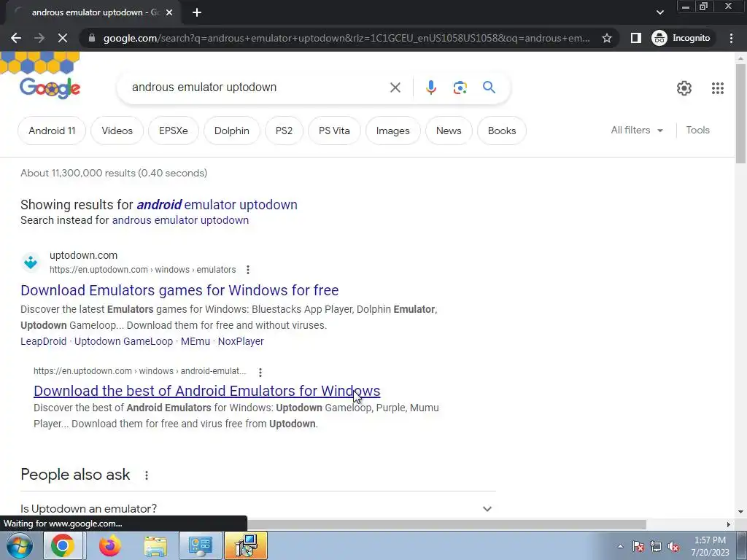Bookmark this page with the star icon
This screenshot has width=747, height=560.
606,38
